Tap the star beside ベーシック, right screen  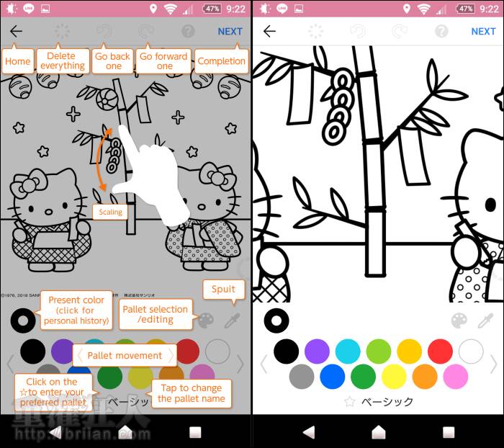pos(350,401)
